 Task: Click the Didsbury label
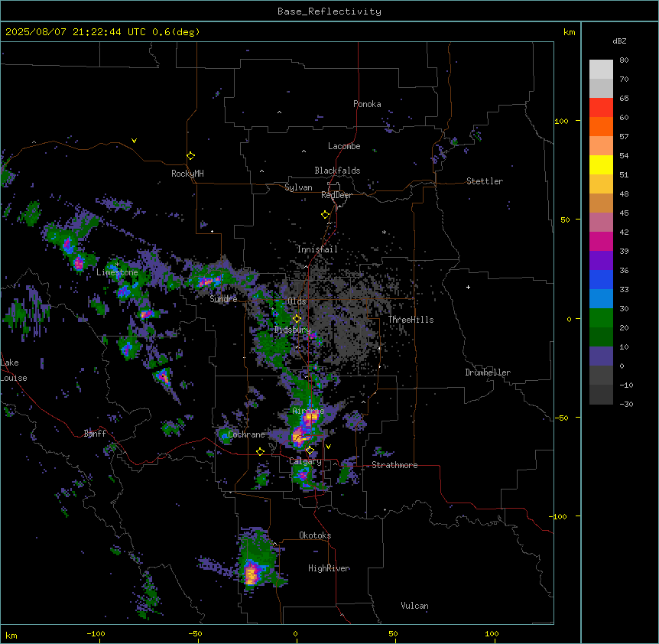tap(292, 330)
